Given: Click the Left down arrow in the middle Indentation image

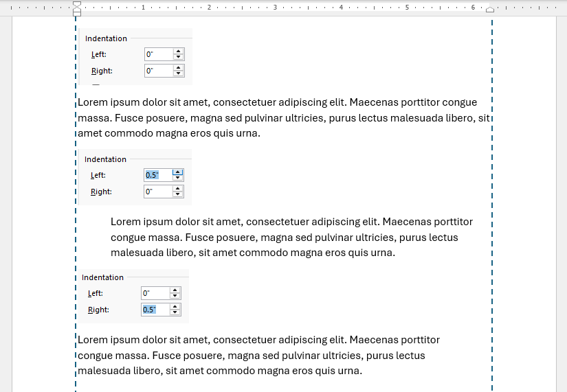Looking at the screenshot, I should 177,178.
